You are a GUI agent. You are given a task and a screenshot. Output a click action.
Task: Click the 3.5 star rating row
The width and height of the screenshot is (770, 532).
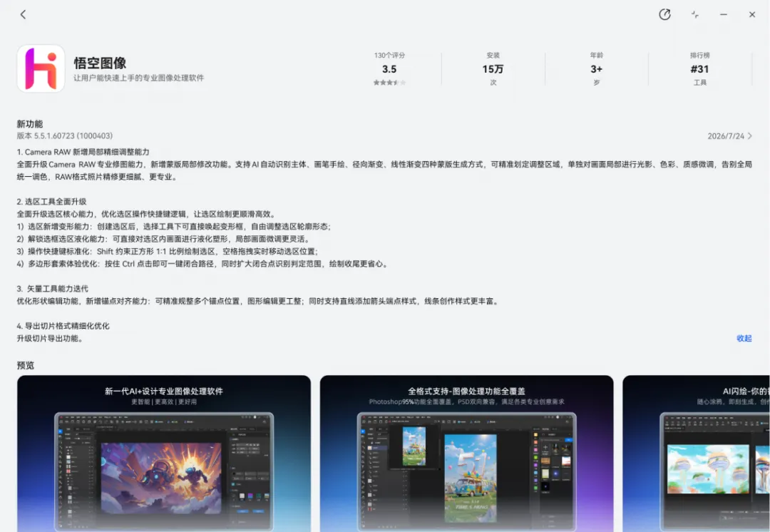coord(389,83)
